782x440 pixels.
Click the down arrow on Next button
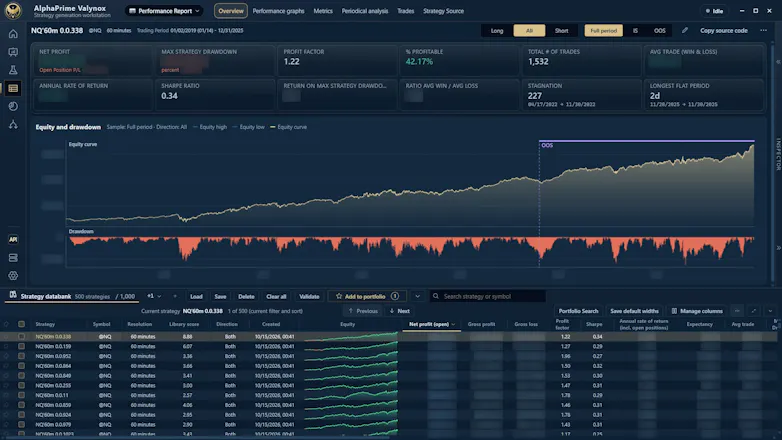point(391,311)
